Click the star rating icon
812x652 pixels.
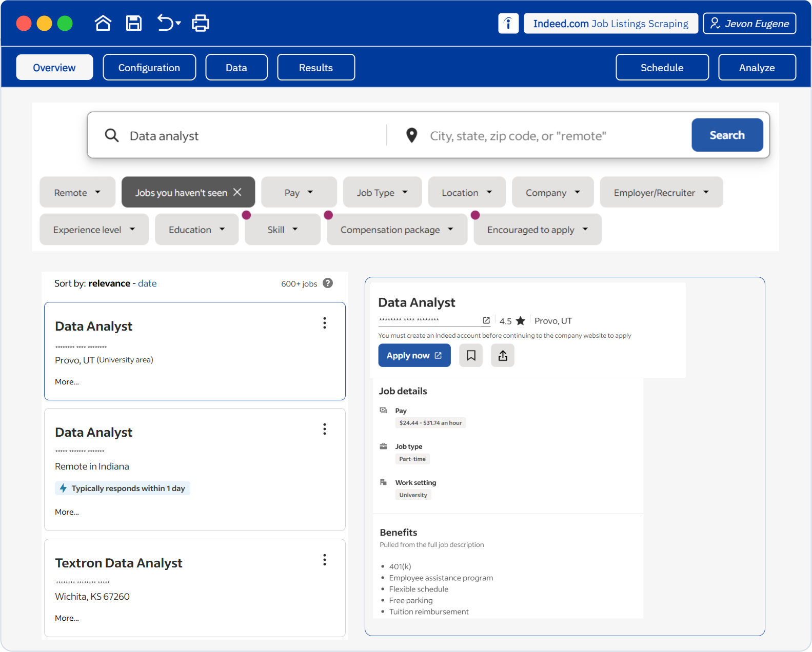point(521,321)
